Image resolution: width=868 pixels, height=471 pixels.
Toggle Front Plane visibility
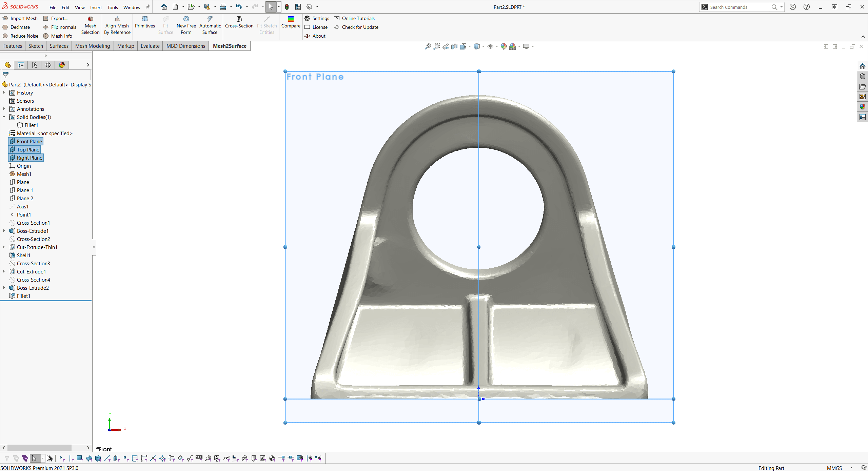coord(29,141)
